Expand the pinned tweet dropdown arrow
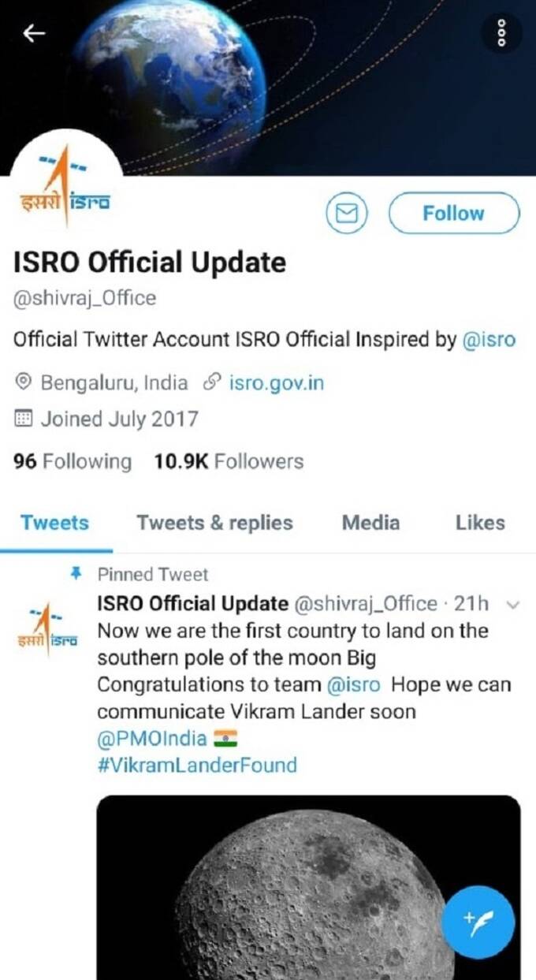 512,606
